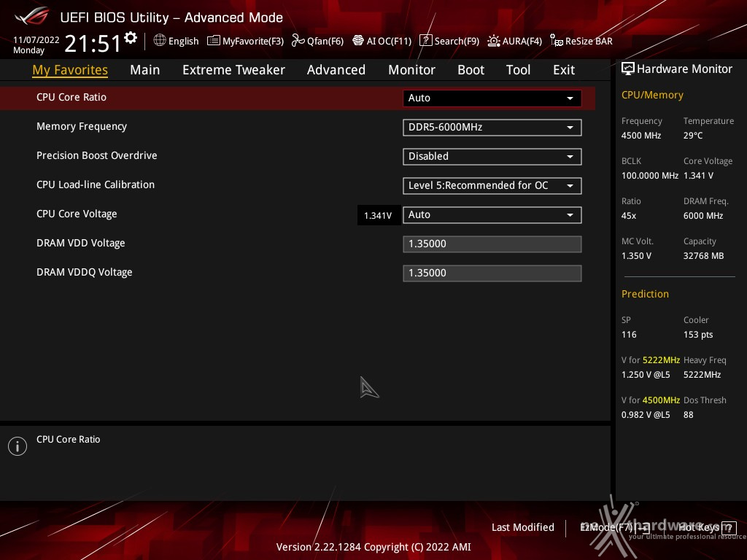The height and width of the screenshot is (560, 747).
Task: Select Precision Boost Overdrive label
Action: [97, 156]
